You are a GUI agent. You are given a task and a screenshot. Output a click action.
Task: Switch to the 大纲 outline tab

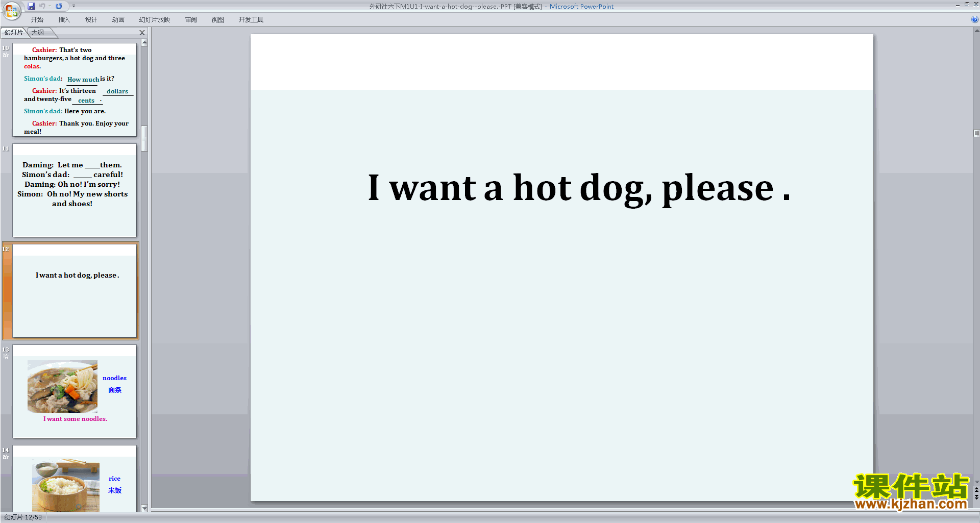38,33
